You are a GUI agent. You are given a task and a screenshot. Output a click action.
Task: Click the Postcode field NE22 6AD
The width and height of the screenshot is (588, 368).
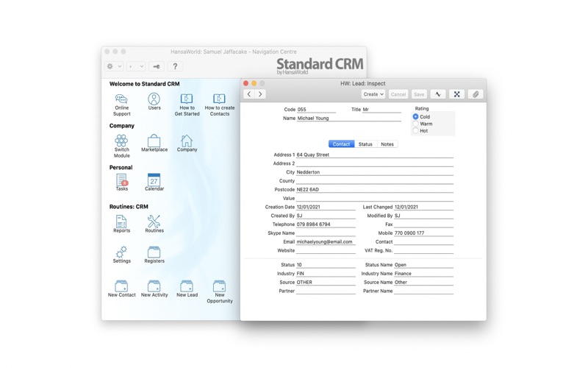[x=375, y=190]
